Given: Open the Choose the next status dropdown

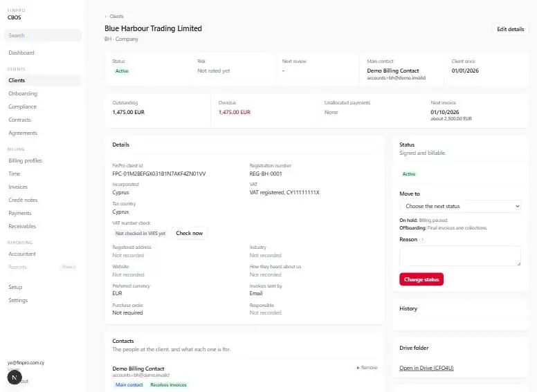Looking at the screenshot, I should (x=460, y=206).
